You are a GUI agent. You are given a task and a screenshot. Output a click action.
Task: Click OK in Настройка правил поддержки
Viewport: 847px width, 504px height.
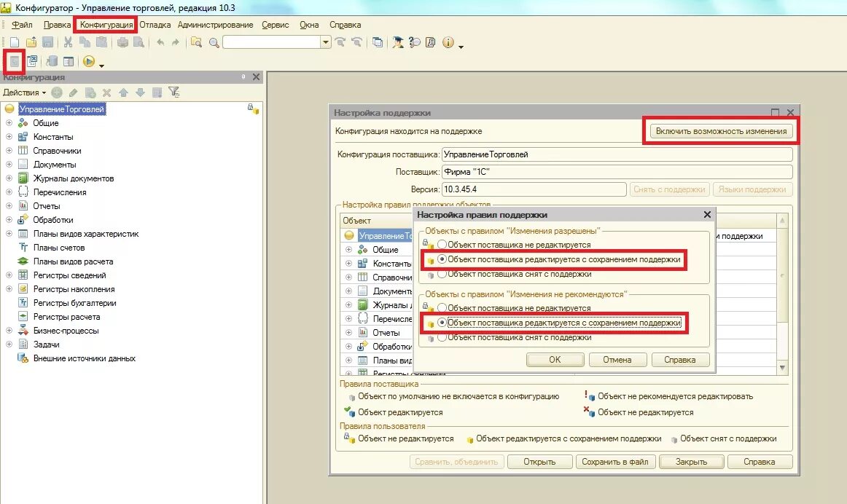coord(555,360)
